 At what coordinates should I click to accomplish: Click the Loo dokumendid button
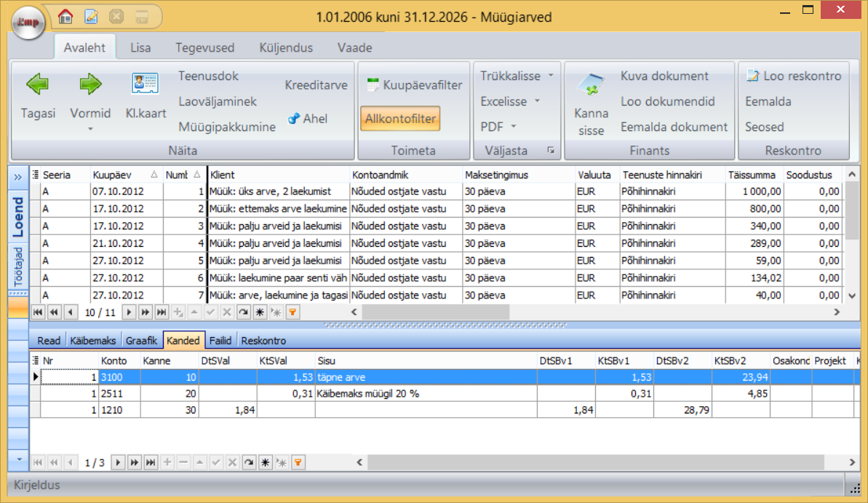(667, 101)
